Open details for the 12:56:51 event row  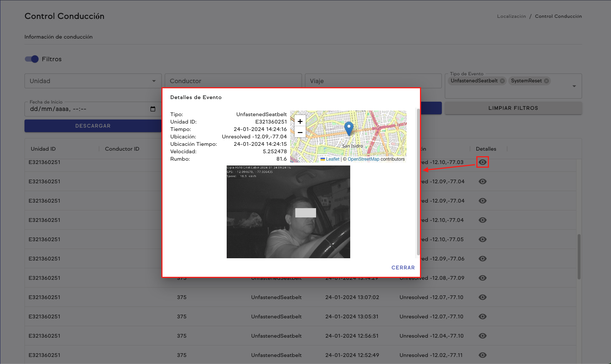point(482,336)
